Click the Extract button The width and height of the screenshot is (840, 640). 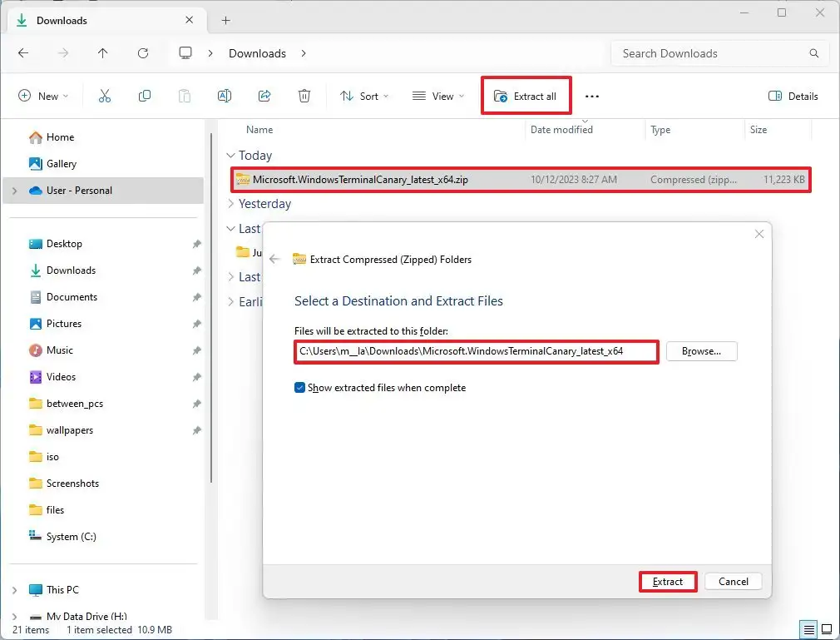(667, 581)
